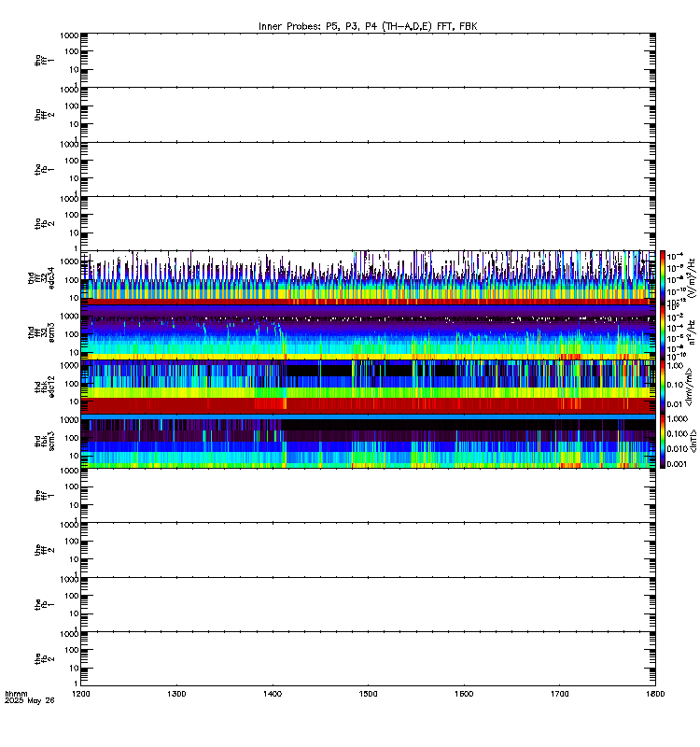Click the "0.10" value on the mV/m color bar
This screenshot has height=747, width=700.
(x=675, y=385)
